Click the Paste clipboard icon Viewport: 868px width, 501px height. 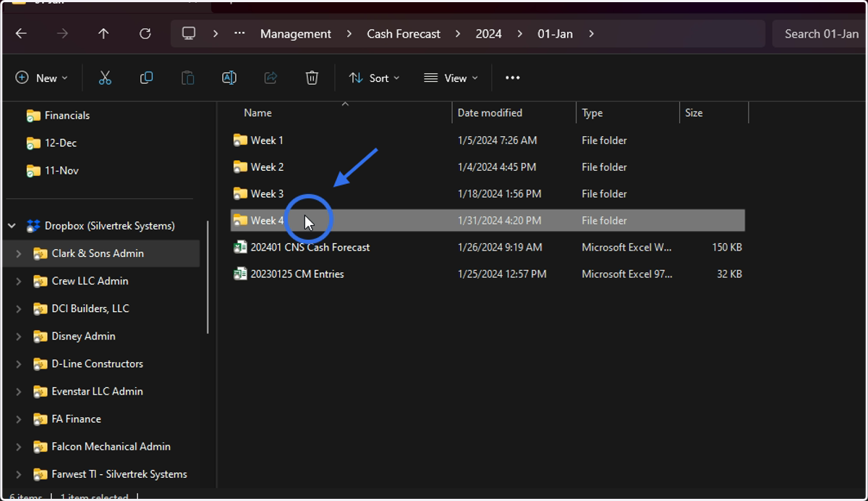[x=187, y=77]
